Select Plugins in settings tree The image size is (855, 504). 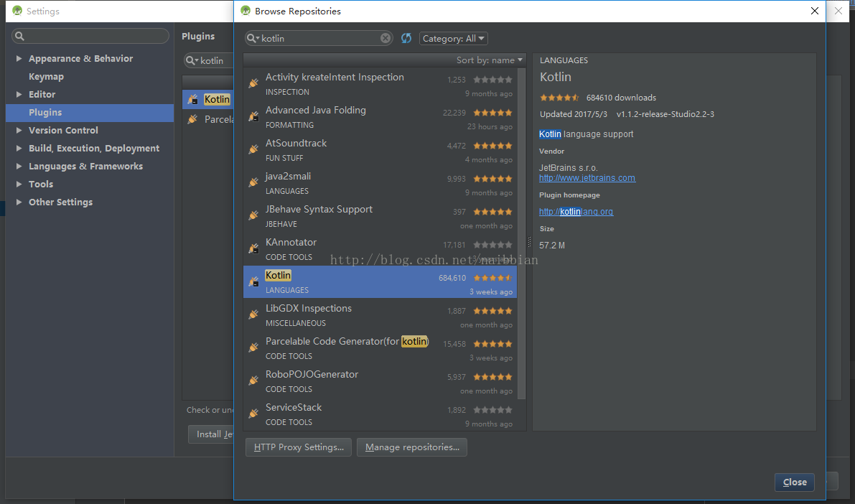coord(90,113)
